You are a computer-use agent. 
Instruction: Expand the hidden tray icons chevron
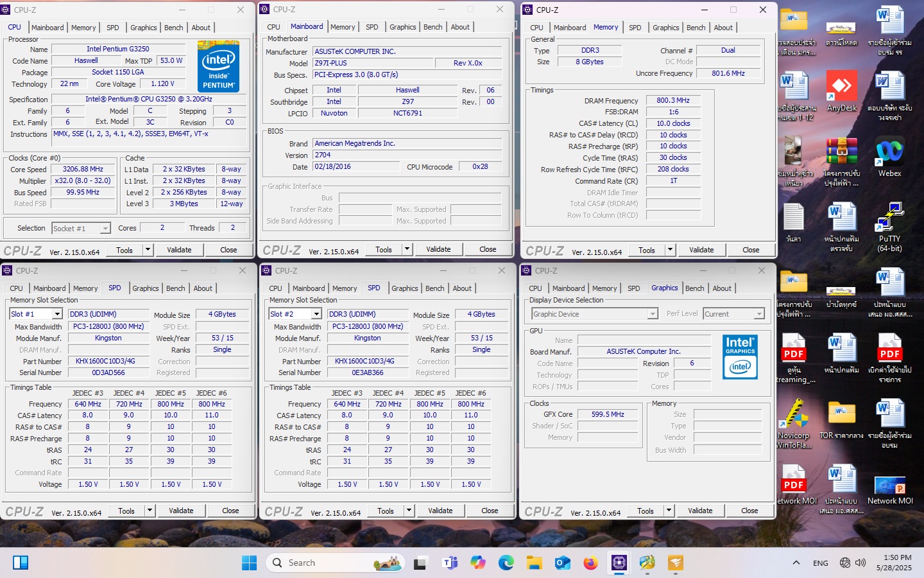[x=796, y=563]
